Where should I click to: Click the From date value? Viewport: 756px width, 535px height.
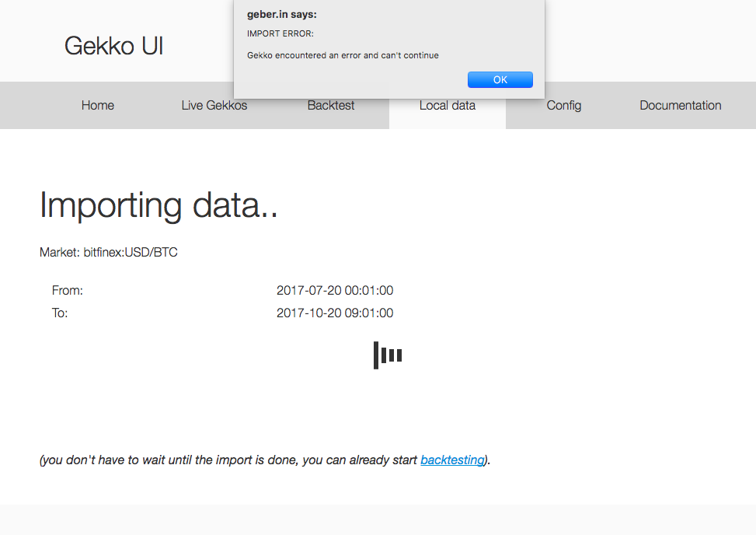point(335,290)
